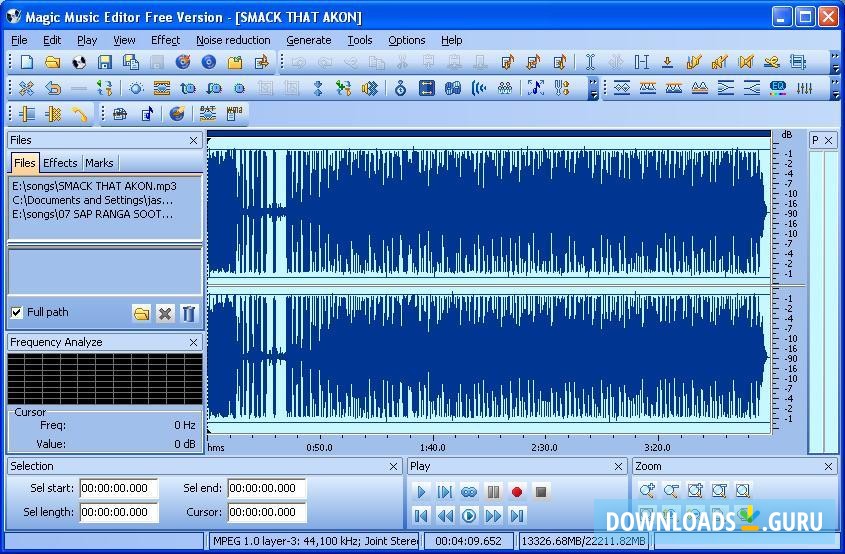Toggle loop playback icon in Play panel

coord(469,492)
